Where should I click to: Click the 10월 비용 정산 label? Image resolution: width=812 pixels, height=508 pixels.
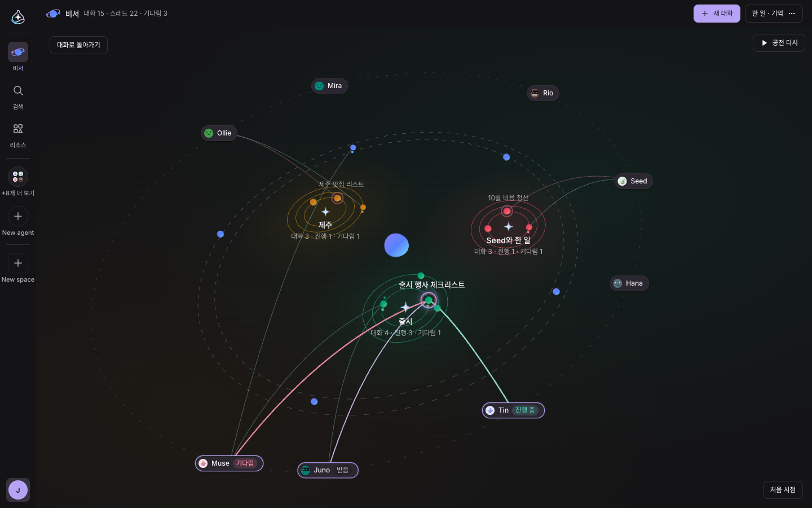508,198
